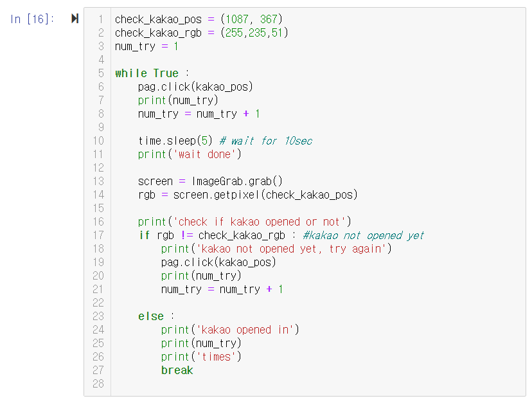Image resolution: width=532 pixels, height=403 pixels.
Task: Click 'print(num_try)' on line 7
Action: click(x=178, y=100)
